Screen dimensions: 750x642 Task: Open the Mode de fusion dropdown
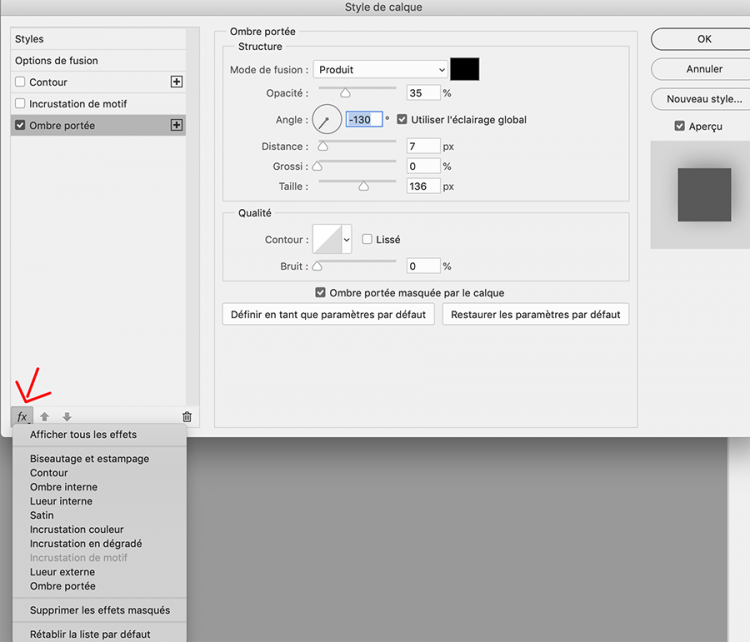click(380, 70)
